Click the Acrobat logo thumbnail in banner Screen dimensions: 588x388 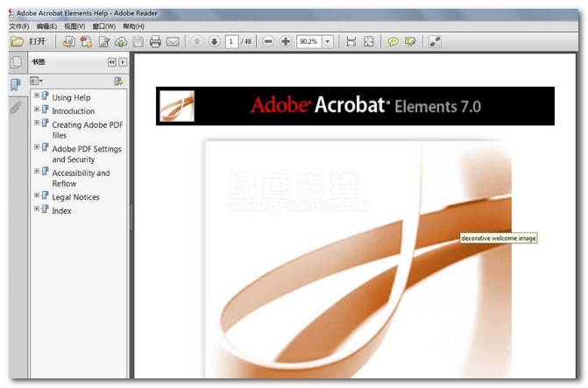pyautogui.click(x=177, y=106)
